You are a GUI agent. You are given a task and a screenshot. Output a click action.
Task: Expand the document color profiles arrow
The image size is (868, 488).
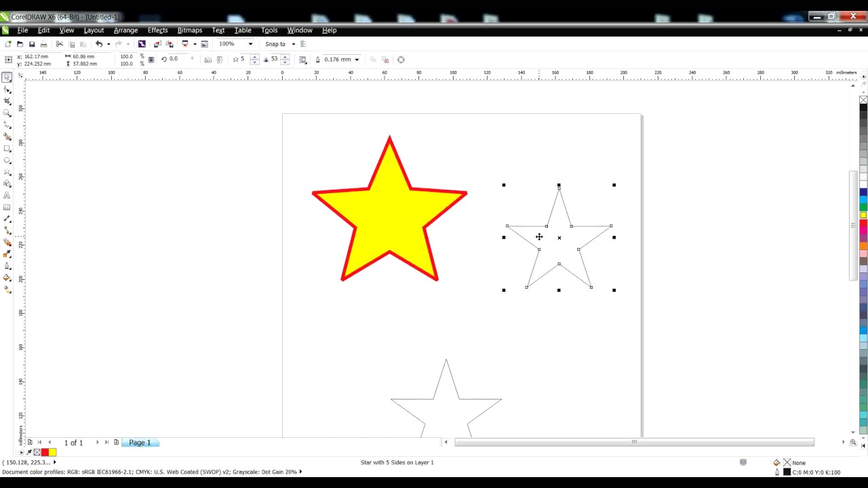300,472
